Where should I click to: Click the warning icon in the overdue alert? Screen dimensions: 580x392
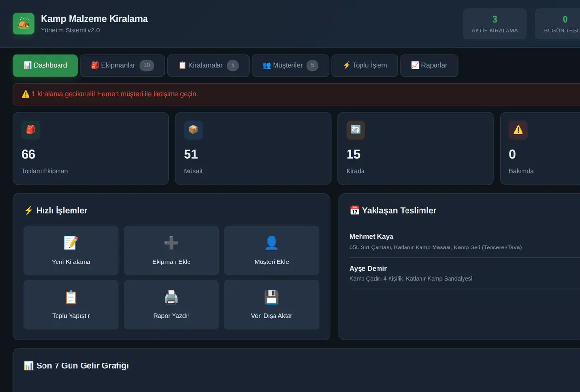tap(26, 94)
